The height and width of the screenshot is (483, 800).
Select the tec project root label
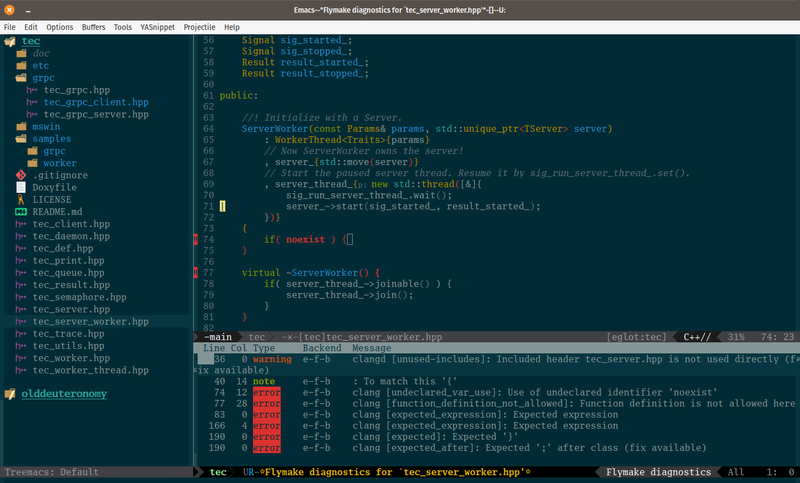[31, 41]
